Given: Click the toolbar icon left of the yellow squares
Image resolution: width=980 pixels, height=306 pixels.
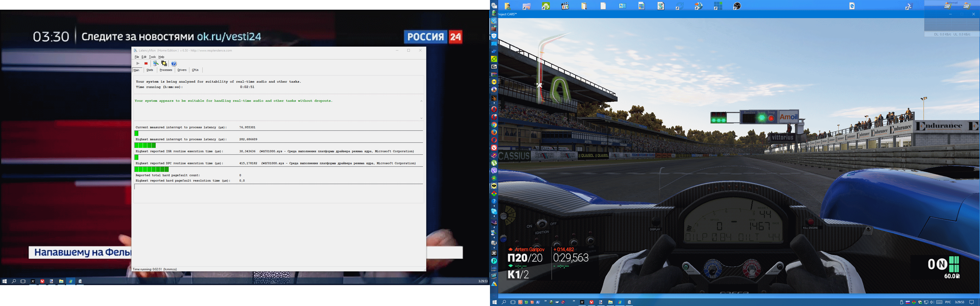Looking at the screenshot, I should (x=156, y=63).
